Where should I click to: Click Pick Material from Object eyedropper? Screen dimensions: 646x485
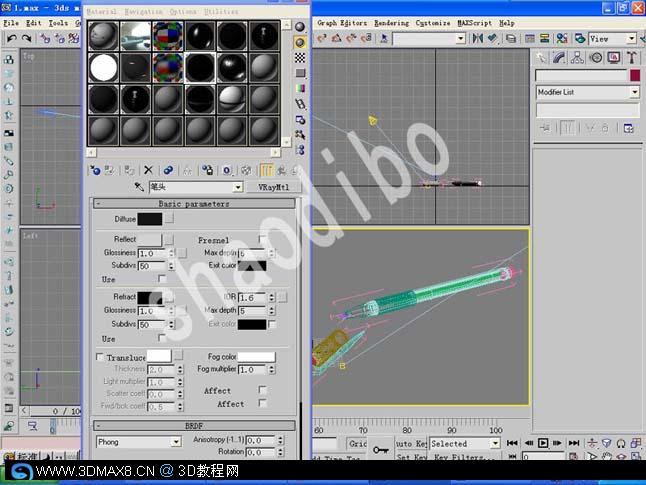point(139,187)
